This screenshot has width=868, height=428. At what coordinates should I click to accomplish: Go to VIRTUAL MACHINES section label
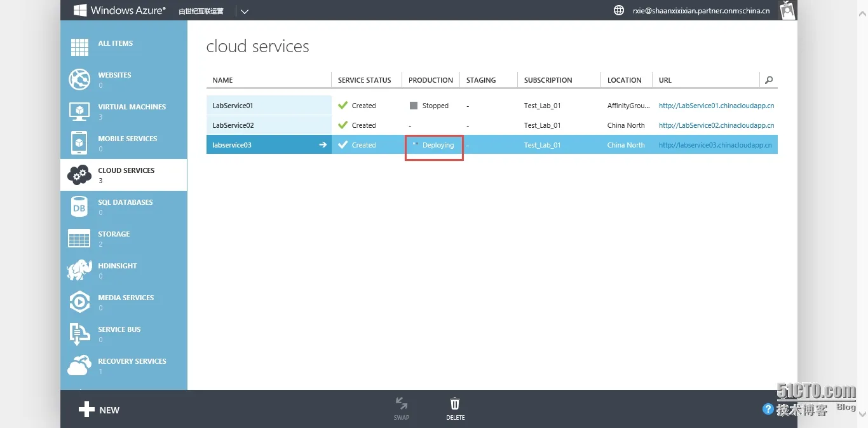coord(132,107)
